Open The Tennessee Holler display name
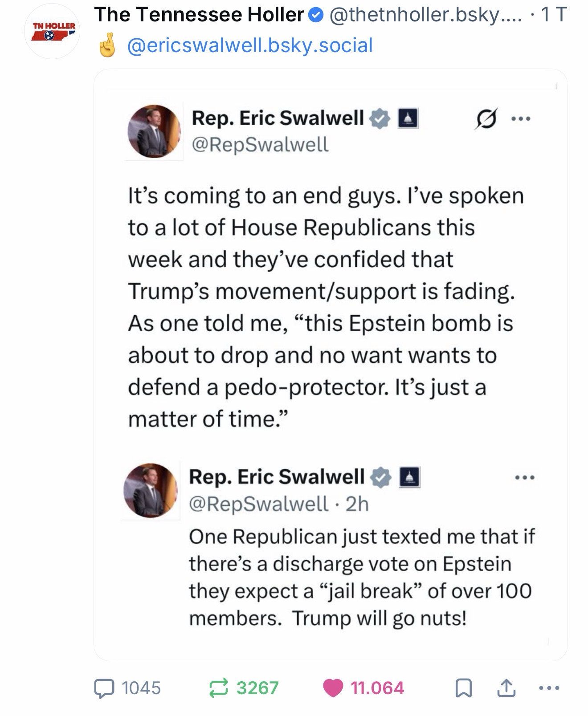The height and width of the screenshot is (716, 588). click(199, 15)
